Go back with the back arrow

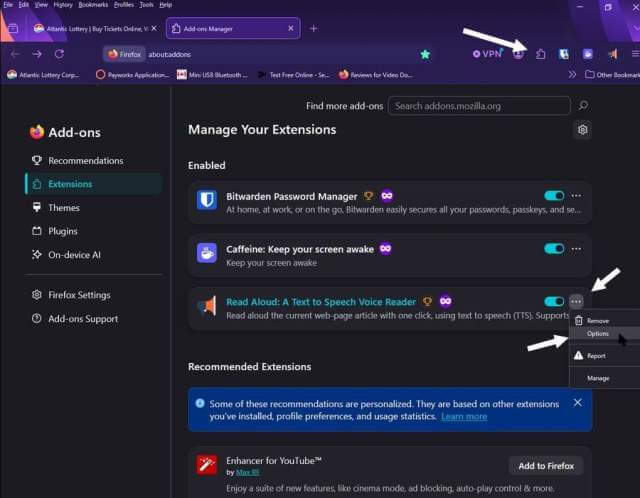coord(15,54)
